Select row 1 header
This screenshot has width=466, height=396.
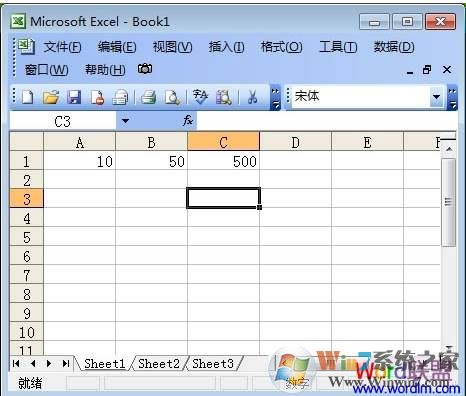pyautogui.click(x=27, y=161)
